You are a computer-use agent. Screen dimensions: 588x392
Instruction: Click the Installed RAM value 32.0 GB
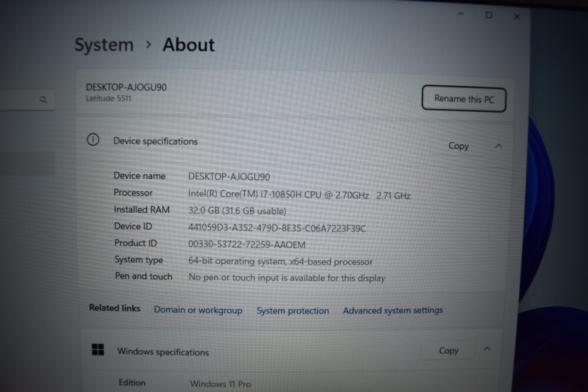(x=237, y=211)
